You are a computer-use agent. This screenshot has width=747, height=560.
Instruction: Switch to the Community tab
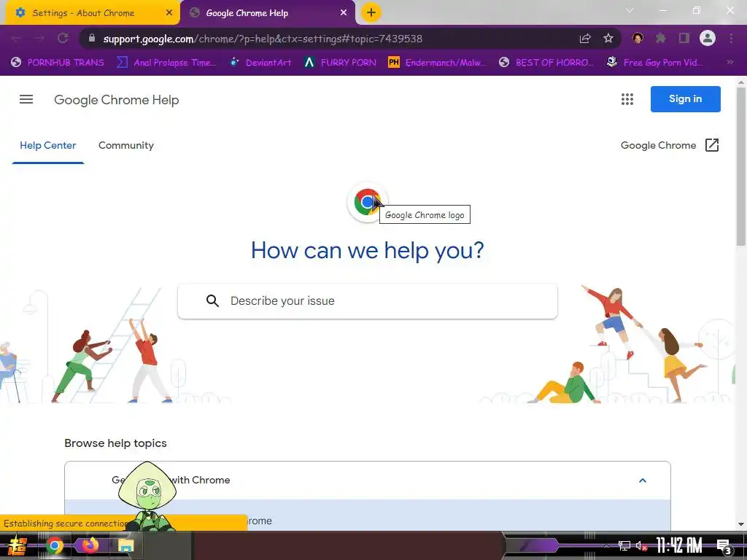[x=126, y=146]
